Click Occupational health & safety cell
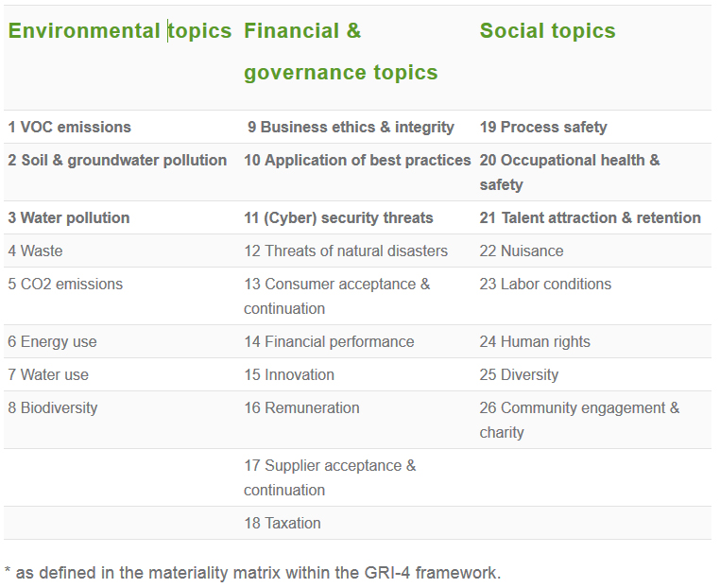 tap(570, 172)
